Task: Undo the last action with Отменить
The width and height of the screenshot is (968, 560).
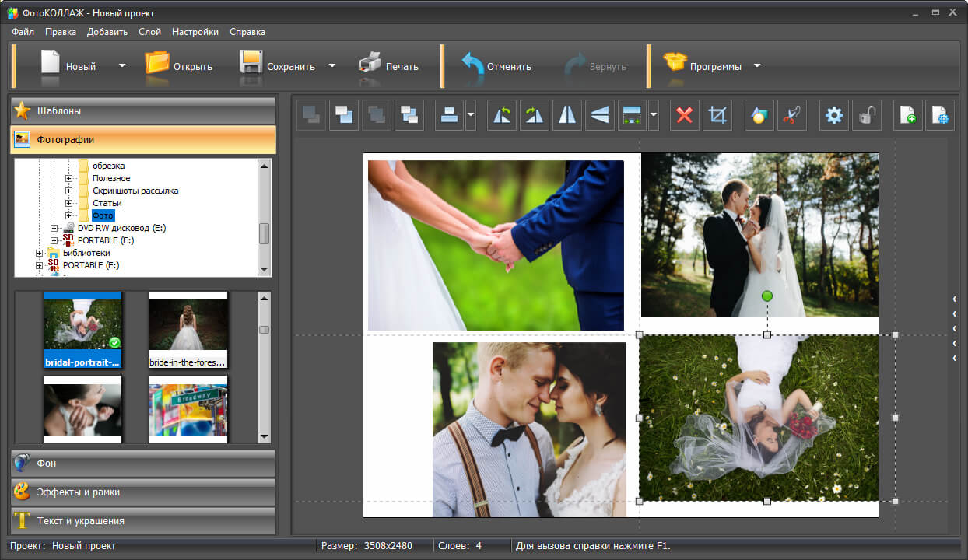Action: click(472, 65)
